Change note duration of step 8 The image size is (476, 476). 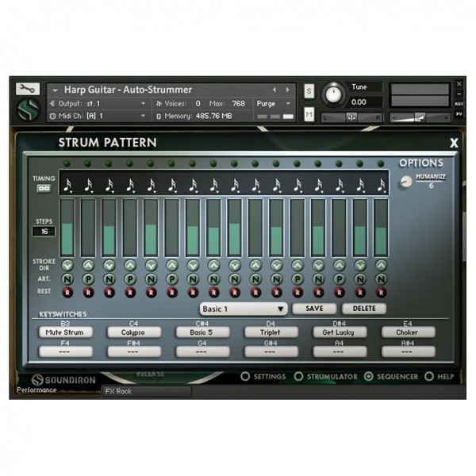214,185
